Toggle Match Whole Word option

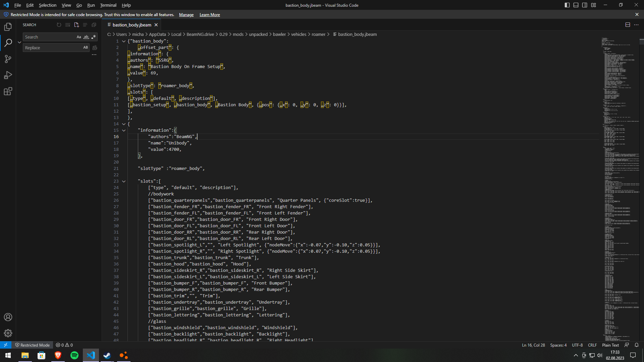click(86, 37)
